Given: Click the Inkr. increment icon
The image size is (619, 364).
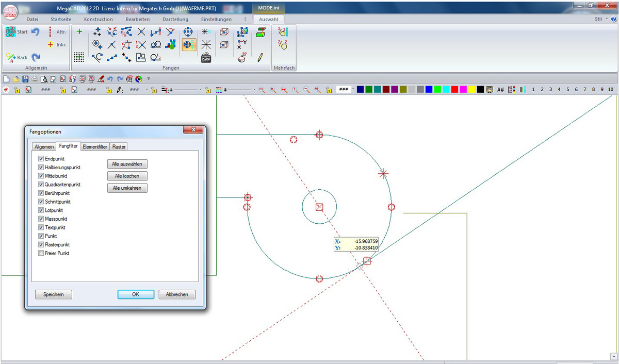Looking at the screenshot, I should tap(51, 45).
